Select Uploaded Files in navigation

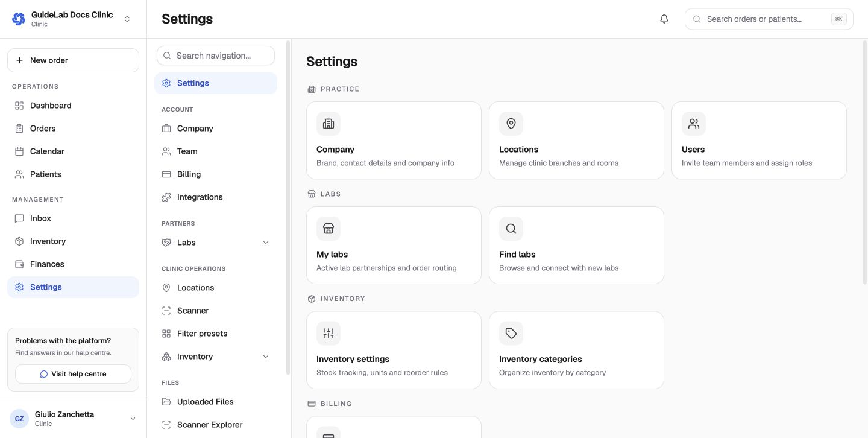[x=216, y=402]
